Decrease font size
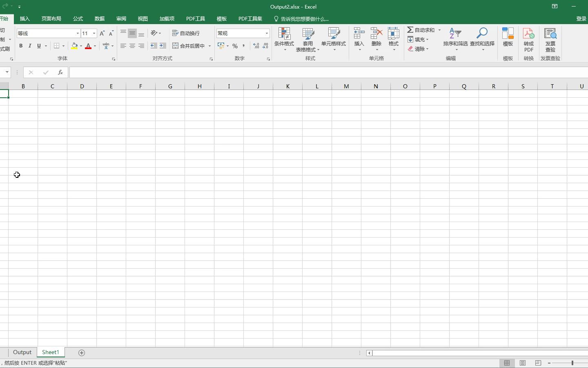This screenshot has width=588, height=368. (111, 33)
